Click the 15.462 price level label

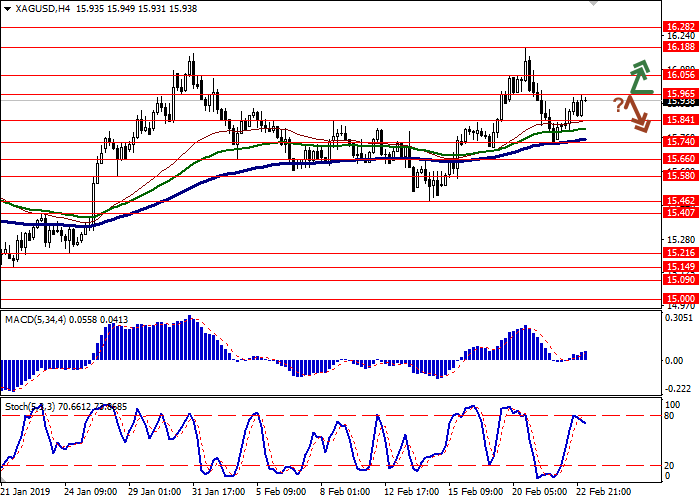click(679, 201)
